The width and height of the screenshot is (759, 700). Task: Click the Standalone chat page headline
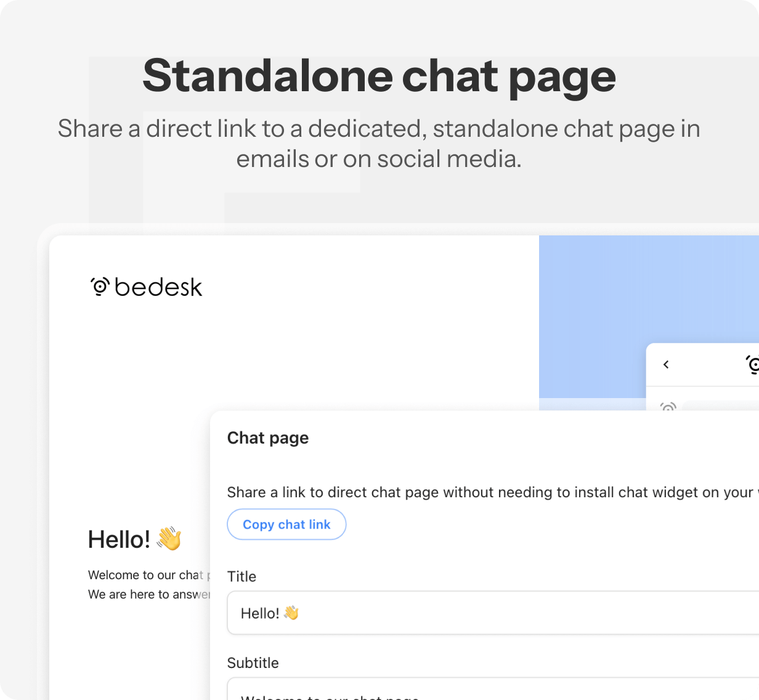click(379, 76)
